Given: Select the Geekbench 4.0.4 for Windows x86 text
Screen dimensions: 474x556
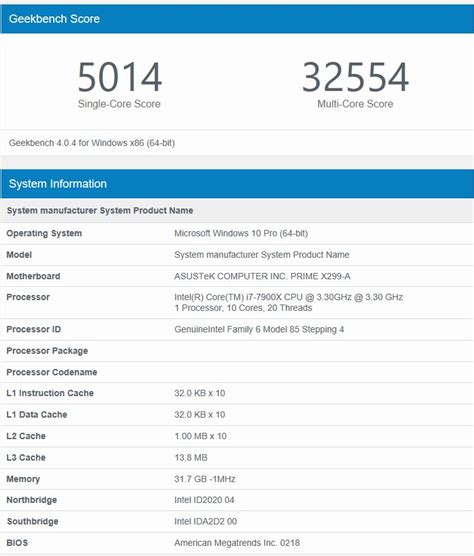Looking at the screenshot, I should [x=92, y=143].
